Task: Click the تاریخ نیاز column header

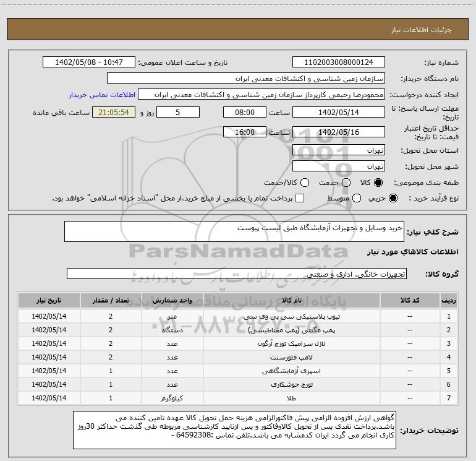Action: pos(49,301)
